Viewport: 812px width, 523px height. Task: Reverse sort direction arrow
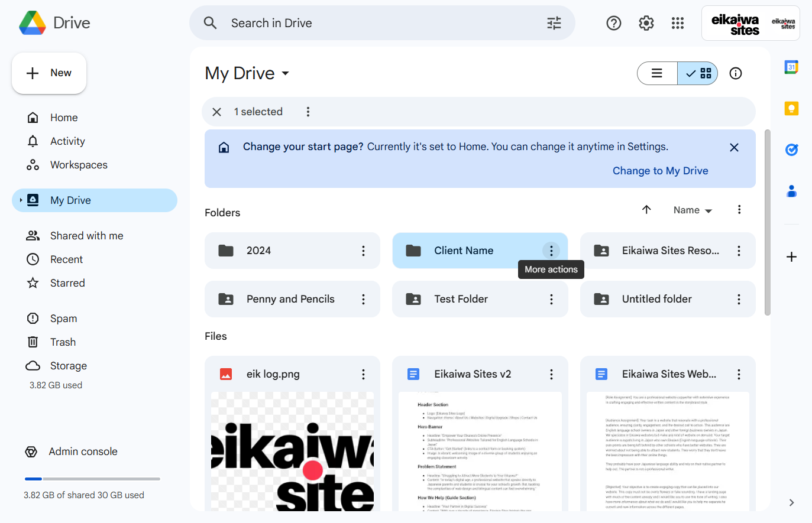tap(646, 210)
